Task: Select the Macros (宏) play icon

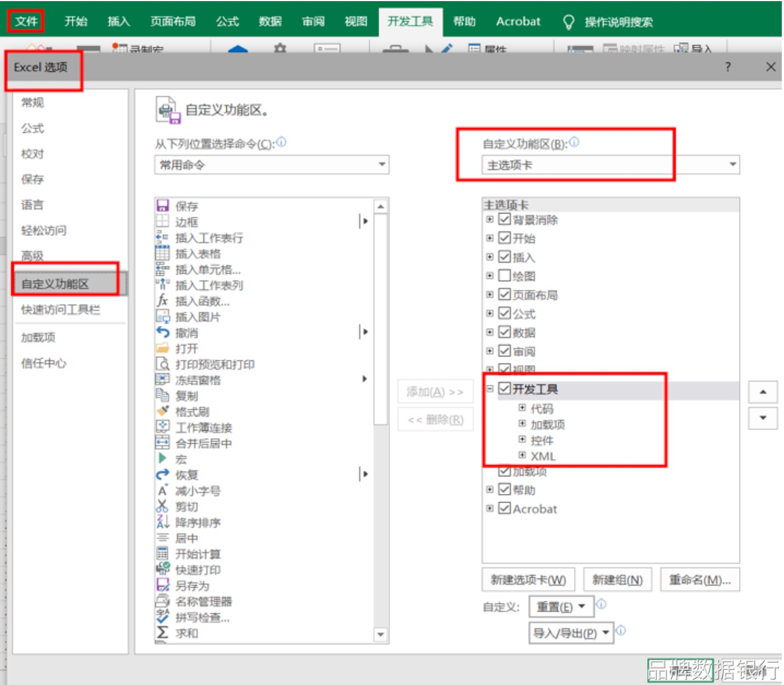Action: point(162,459)
